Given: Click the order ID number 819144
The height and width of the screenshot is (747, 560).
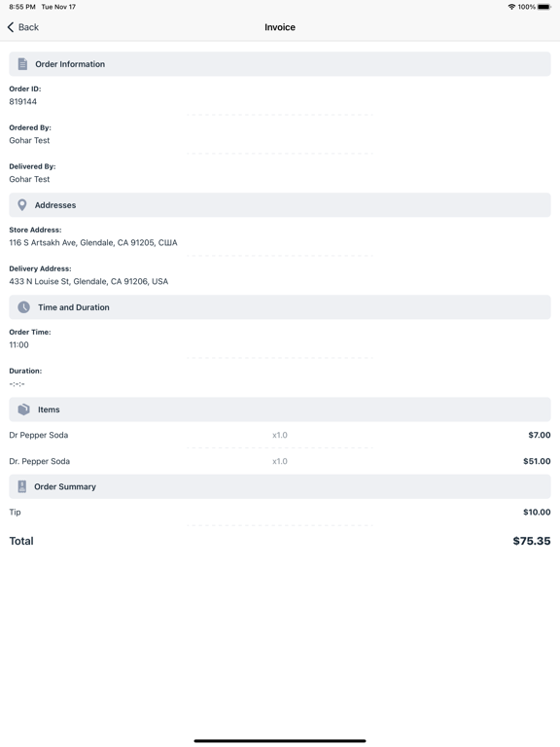Looking at the screenshot, I should pos(23,101).
